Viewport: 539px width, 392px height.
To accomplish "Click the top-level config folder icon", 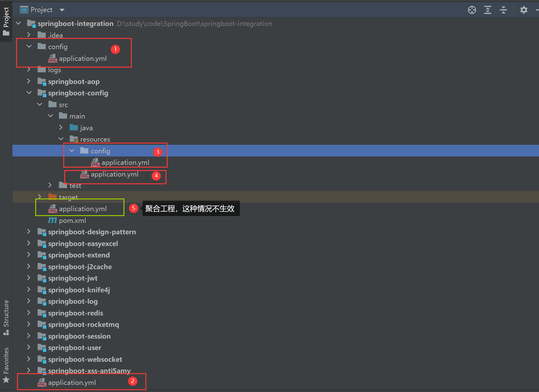I will 42,46.
